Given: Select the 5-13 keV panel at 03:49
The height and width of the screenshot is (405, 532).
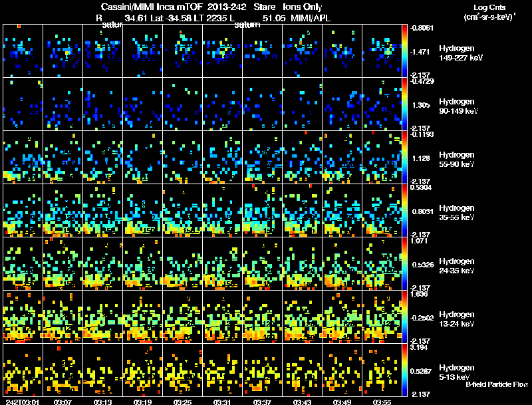Looking at the screenshot, I should tap(342, 370).
